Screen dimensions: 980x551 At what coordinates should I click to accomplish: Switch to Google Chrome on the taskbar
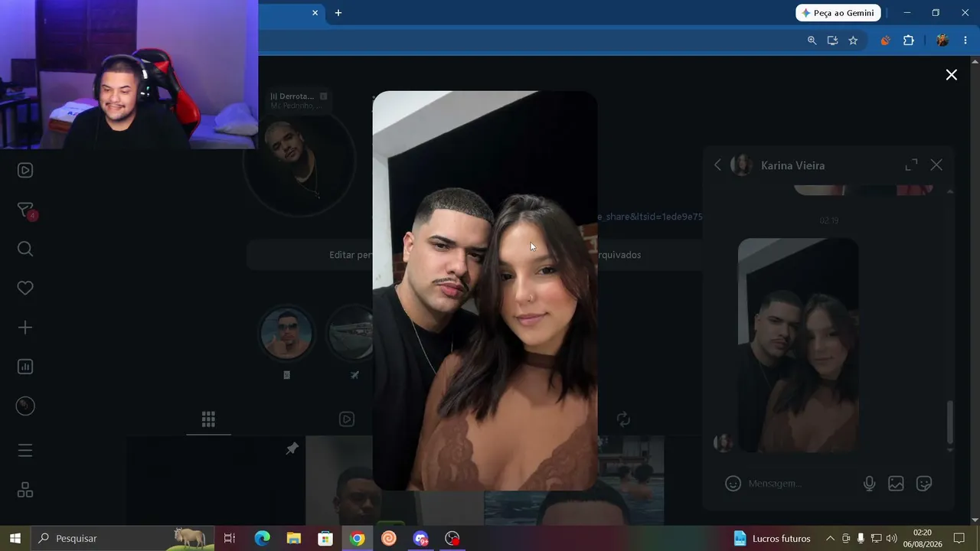[358, 538]
